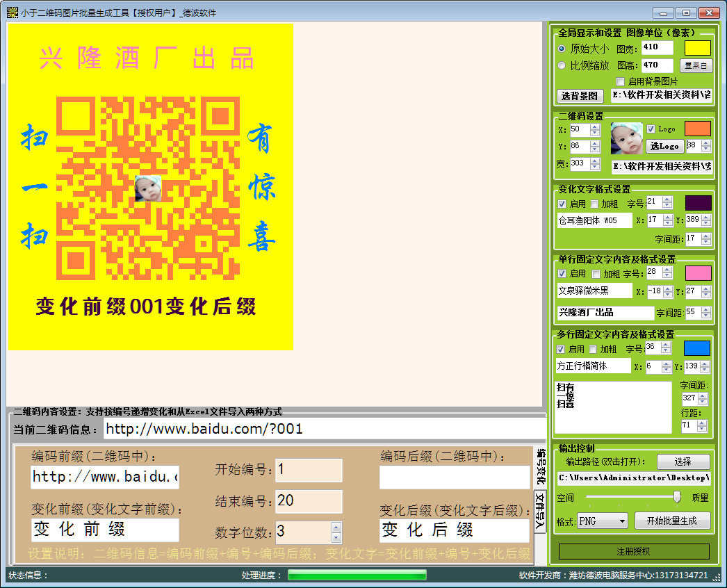Click the multi-line fixed text area
The width and height of the screenshot is (727, 588).
[614, 407]
